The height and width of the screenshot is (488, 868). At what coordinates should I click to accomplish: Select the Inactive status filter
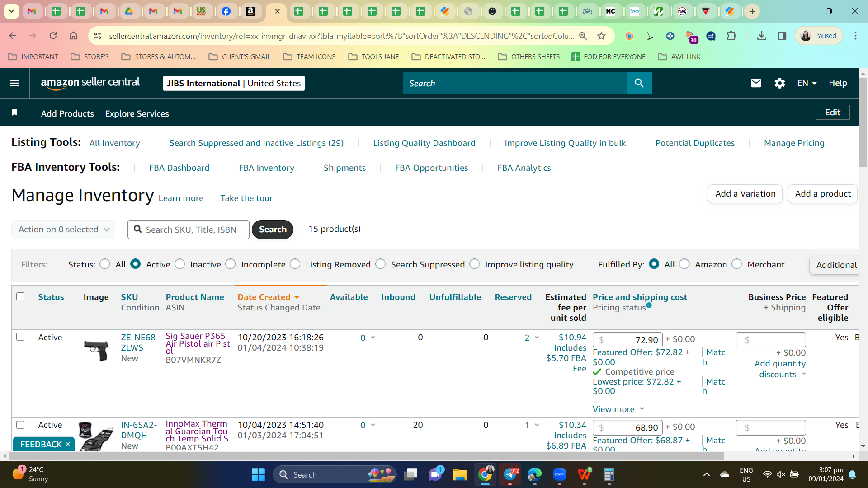180,264
